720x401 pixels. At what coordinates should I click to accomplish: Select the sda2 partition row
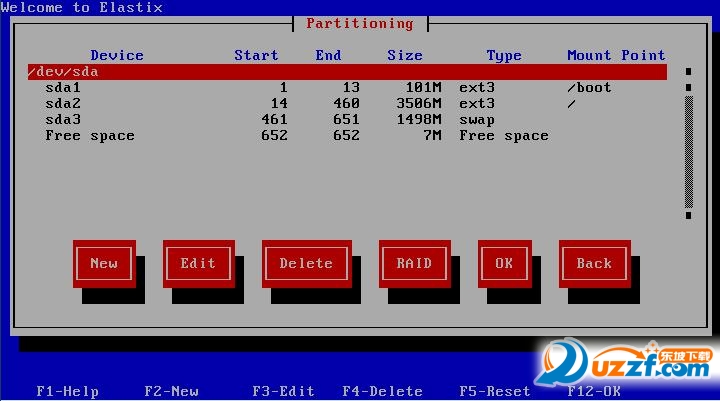coord(347,103)
